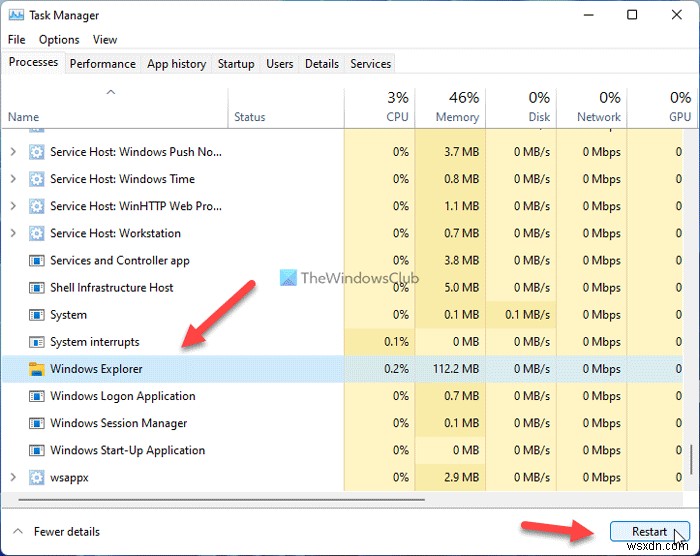This screenshot has width=700, height=556.
Task: Click the Service Host: Windows Push No... gear icon
Action: pos(37,152)
